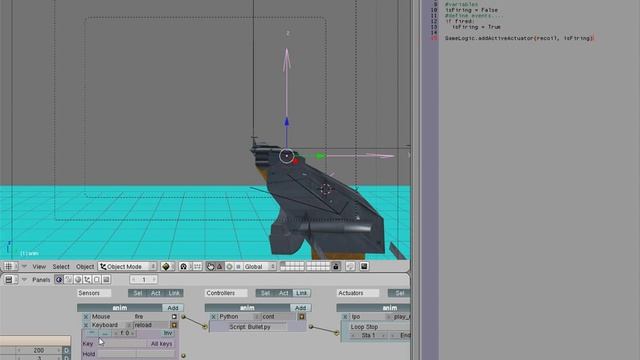The width and height of the screenshot is (640, 360).
Task: Toggle Controllers Link filter
Action: click(x=302, y=293)
